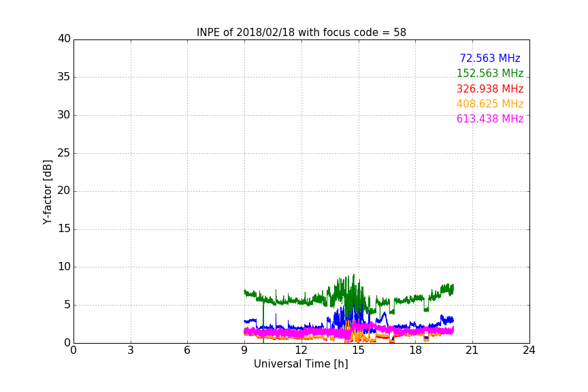Select the red 326.938 MHz legend label
This screenshot has width=588, height=392.
[490, 89]
